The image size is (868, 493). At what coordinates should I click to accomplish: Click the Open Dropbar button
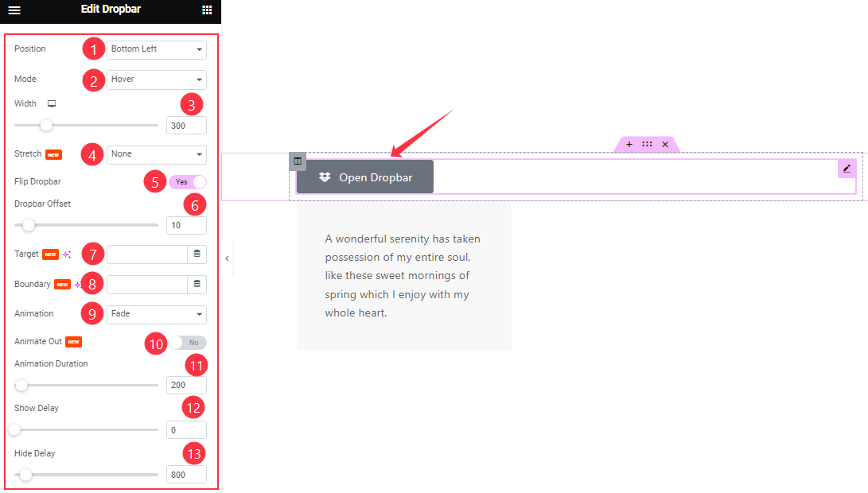(x=364, y=177)
